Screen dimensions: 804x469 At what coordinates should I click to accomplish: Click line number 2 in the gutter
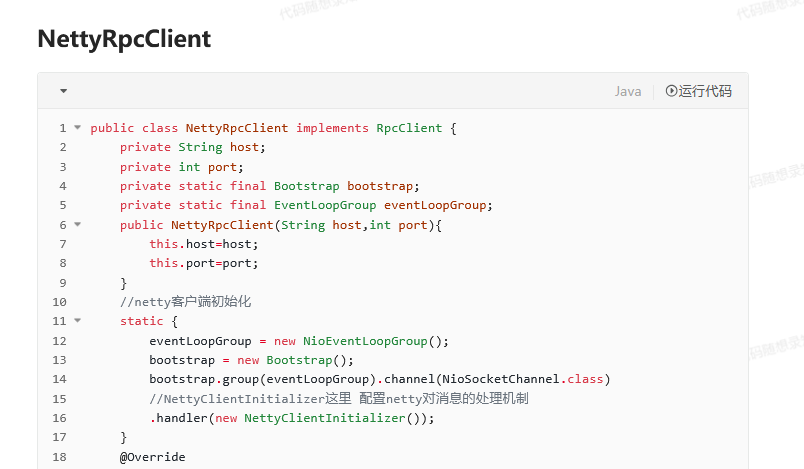pos(62,147)
